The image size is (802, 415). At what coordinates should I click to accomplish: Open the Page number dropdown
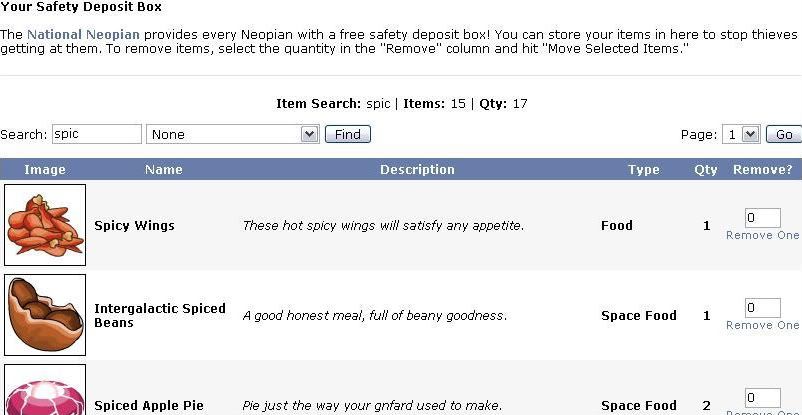click(x=741, y=134)
